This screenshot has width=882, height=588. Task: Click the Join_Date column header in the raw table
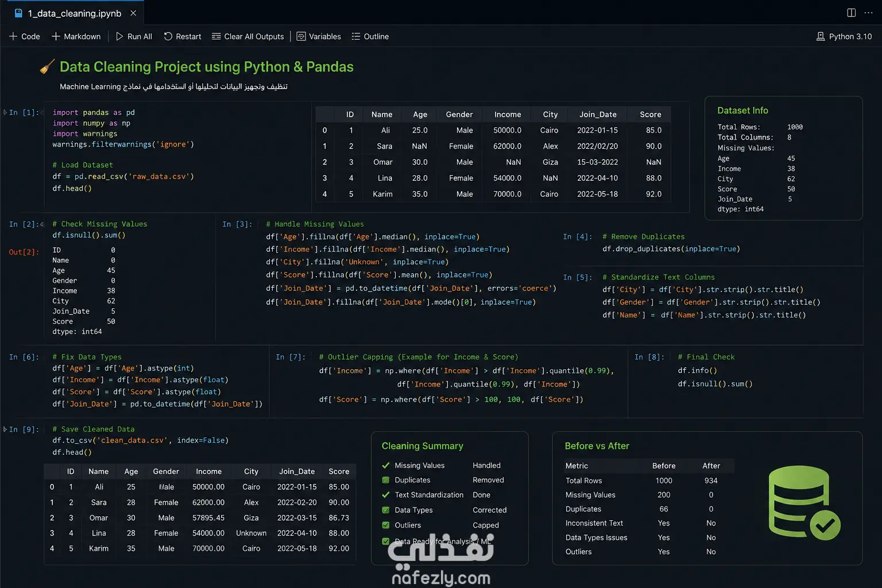click(x=598, y=114)
